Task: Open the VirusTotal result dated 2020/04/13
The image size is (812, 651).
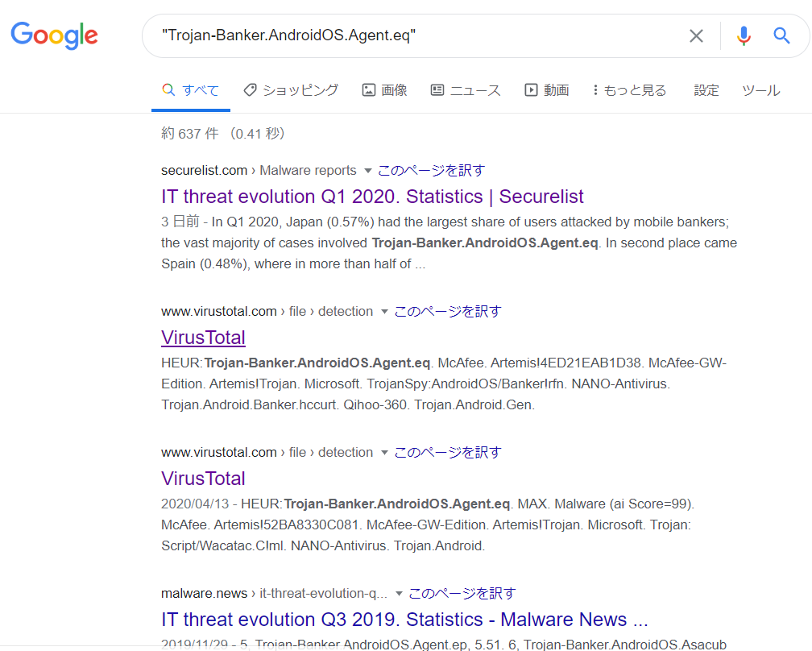Action: click(x=203, y=479)
